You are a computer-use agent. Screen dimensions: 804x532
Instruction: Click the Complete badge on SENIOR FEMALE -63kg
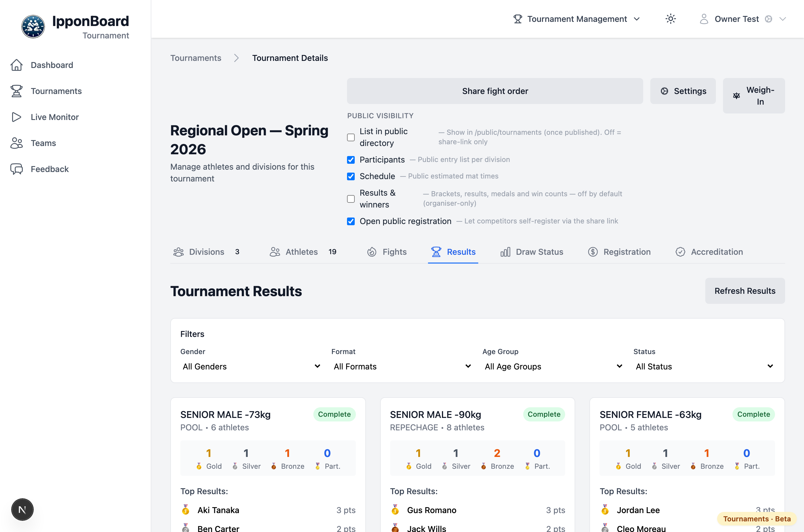[753, 414]
